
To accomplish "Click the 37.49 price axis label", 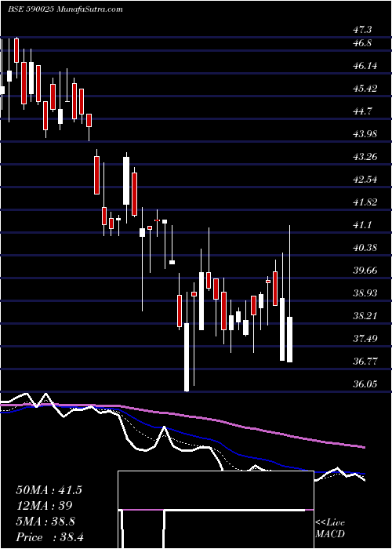I will (365, 339).
